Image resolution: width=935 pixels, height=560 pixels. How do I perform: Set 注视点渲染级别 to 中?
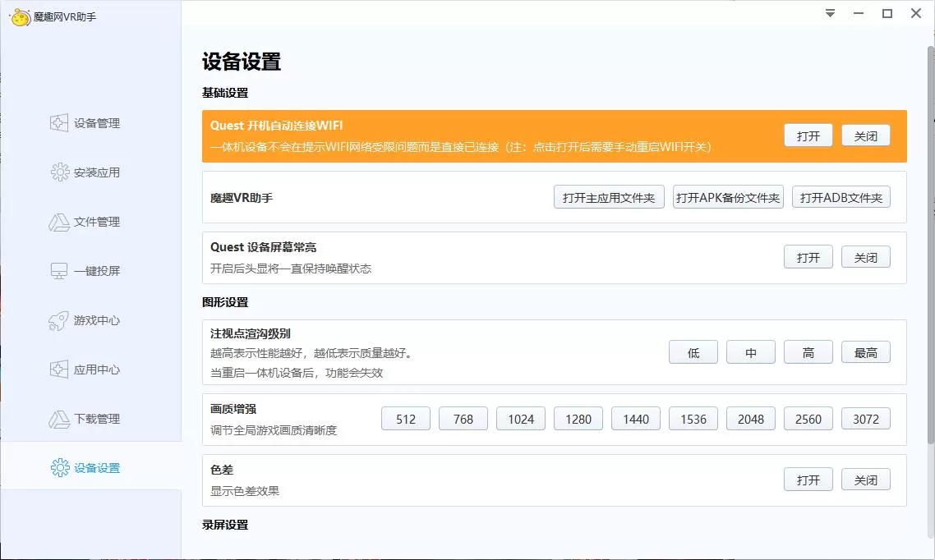click(751, 353)
